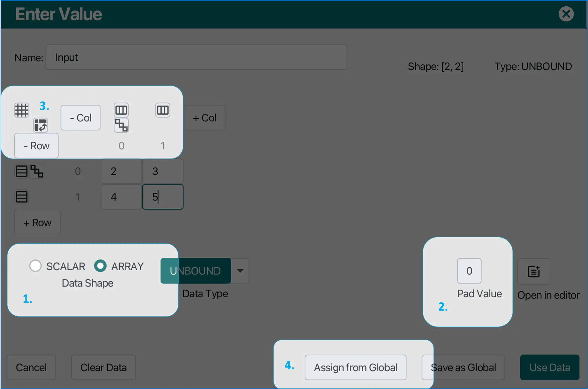The image size is (588, 389).
Task: Click the UNBOUND data type button
Action: point(196,271)
